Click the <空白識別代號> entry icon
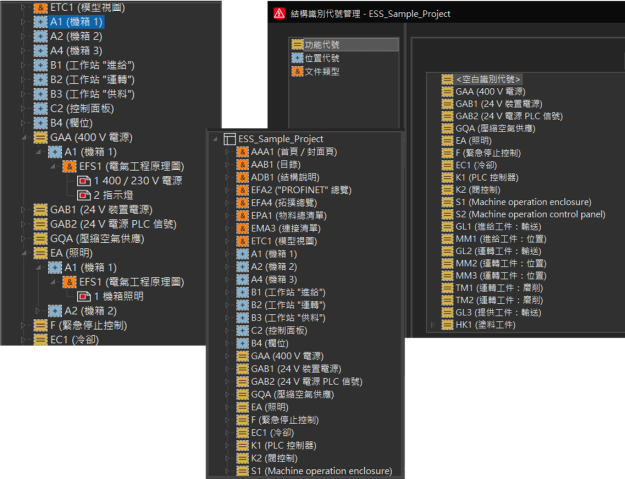The height and width of the screenshot is (479, 625). pyautogui.click(x=446, y=78)
